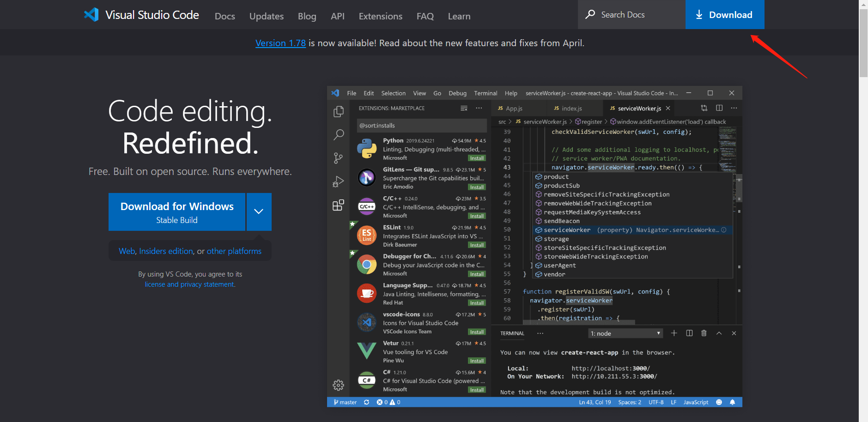The width and height of the screenshot is (868, 422).
Task: Click the Run and Debug icon
Action: tap(339, 181)
